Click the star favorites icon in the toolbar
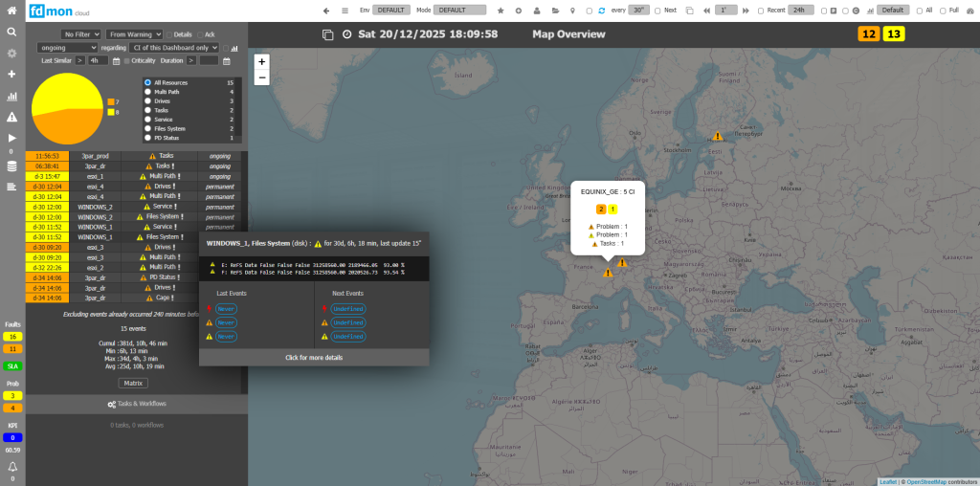Viewport: 980px width, 486px height. 500,10
